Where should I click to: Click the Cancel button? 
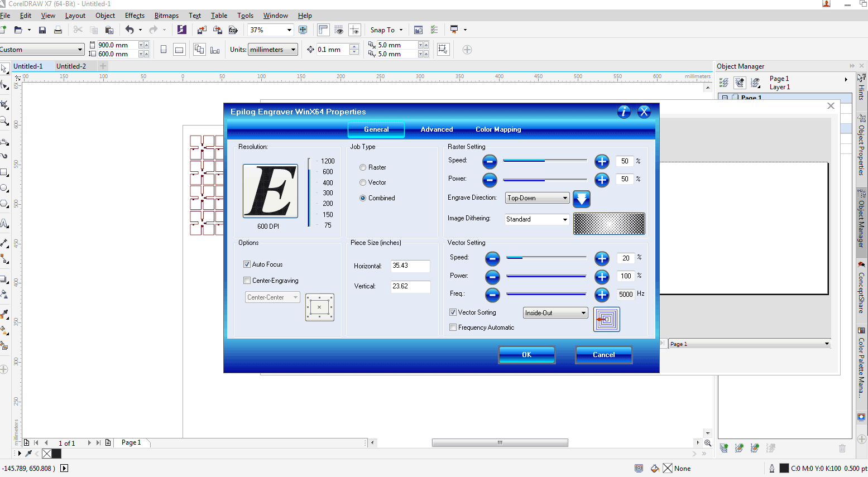pyautogui.click(x=603, y=355)
